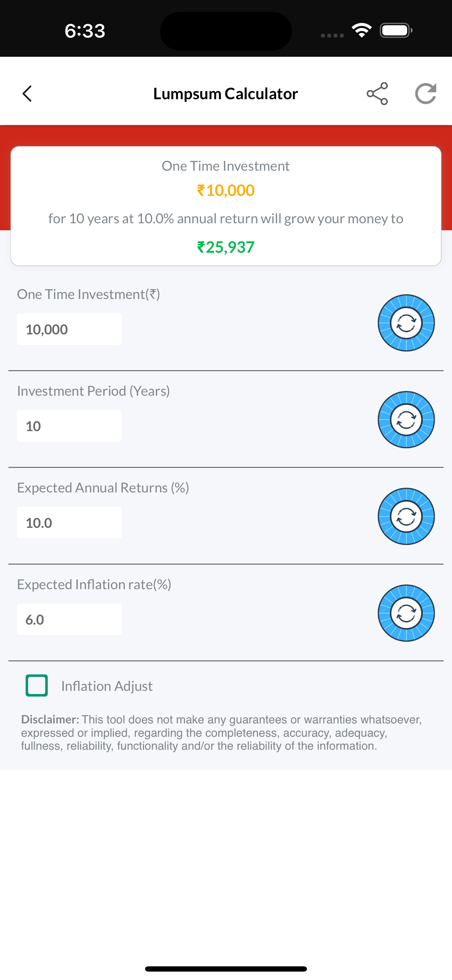Image resolution: width=452 pixels, height=980 pixels.
Task: Tap the ₹25,937 result amount
Action: [x=226, y=247]
